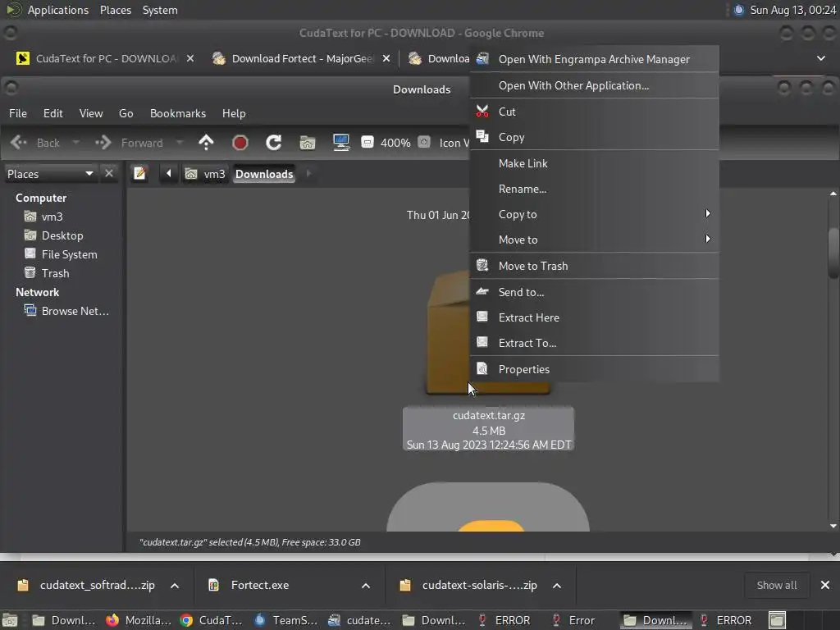Click the Downloads path button
This screenshot has width=840, height=630.
264,174
